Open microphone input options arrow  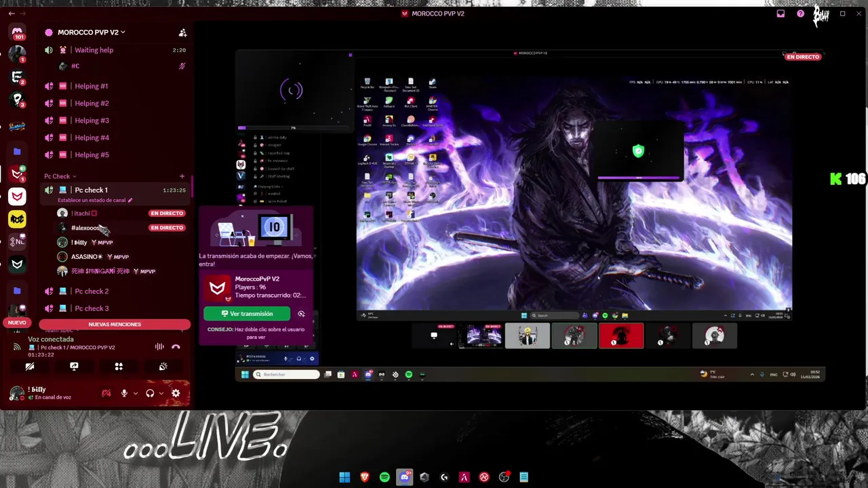point(136,393)
